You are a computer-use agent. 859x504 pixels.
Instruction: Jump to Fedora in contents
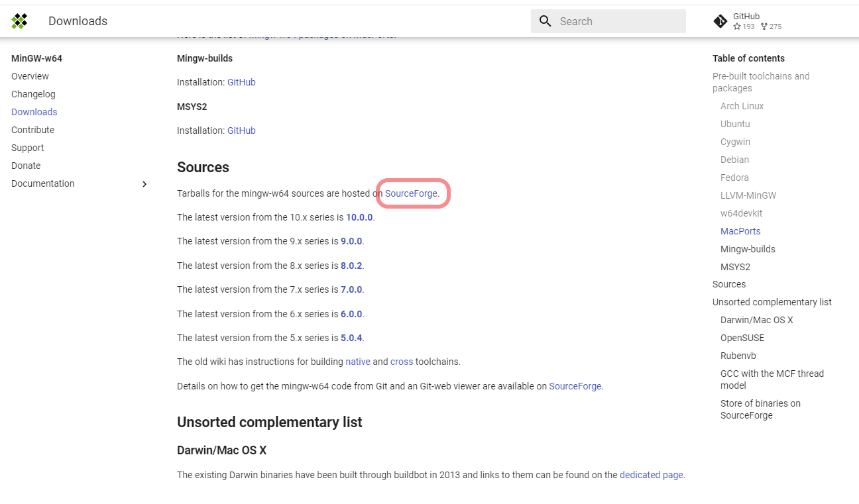coord(734,177)
